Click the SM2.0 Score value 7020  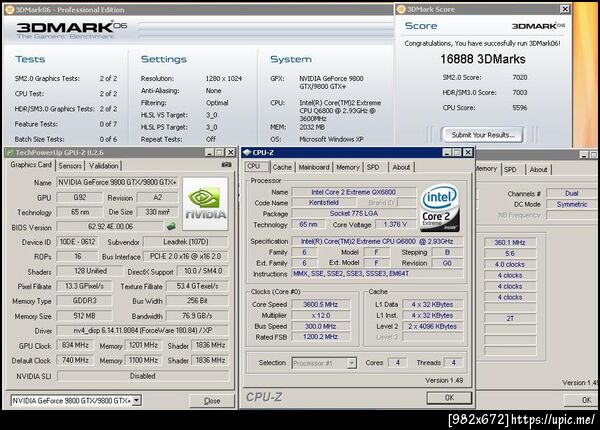[520, 77]
